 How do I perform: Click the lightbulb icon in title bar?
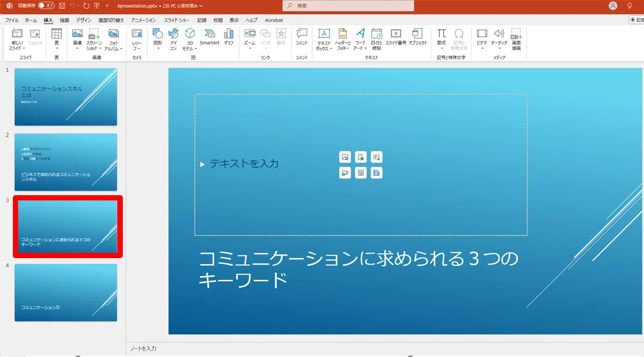point(630,6)
